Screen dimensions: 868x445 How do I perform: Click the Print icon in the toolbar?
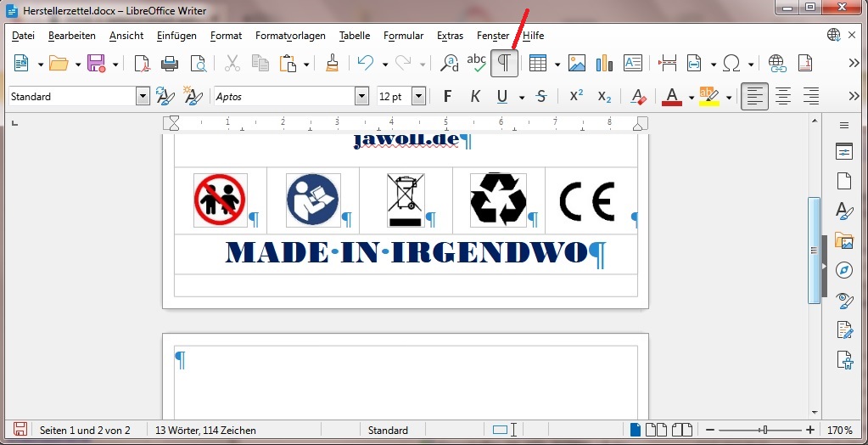click(x=170, y=64)
